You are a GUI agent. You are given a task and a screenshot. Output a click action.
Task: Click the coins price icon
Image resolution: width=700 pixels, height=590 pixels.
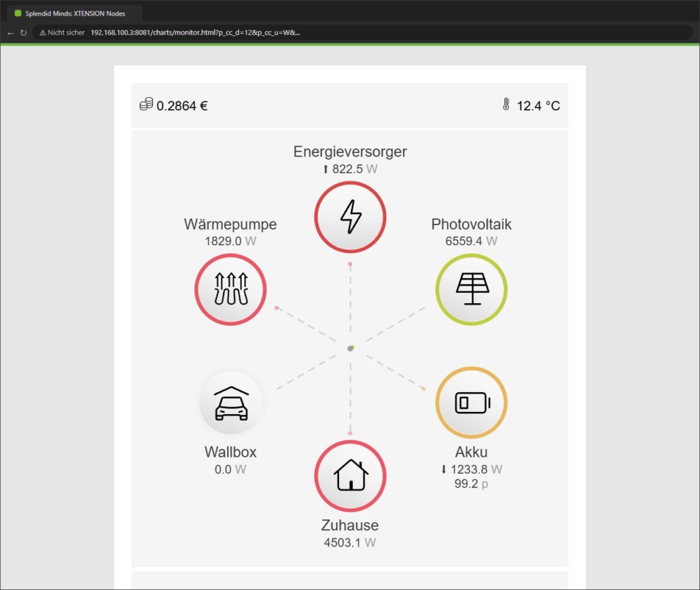coord(146,104)
